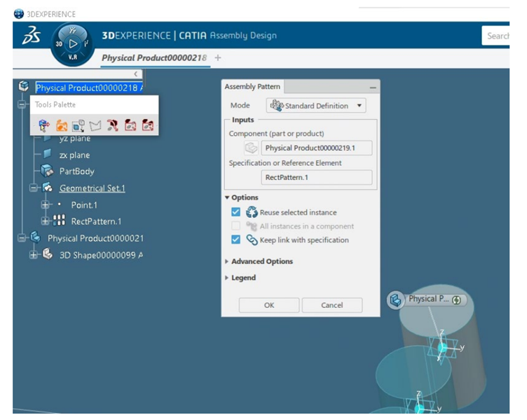Click the PartBody icon in the tree
Image resolution: width=527 pixels, height=420 pixels.
47,171
